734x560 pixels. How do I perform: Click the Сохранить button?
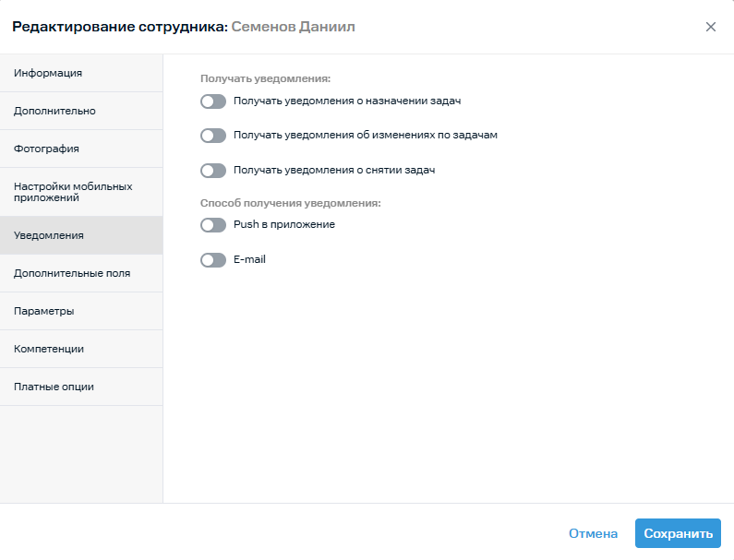pos(678,533)
